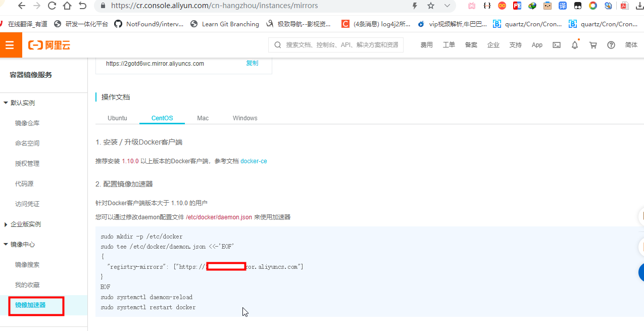Open the shopping cart icon in Aliyun header
This screenshot has width=644, height=331.
click(x=592, y=45)
